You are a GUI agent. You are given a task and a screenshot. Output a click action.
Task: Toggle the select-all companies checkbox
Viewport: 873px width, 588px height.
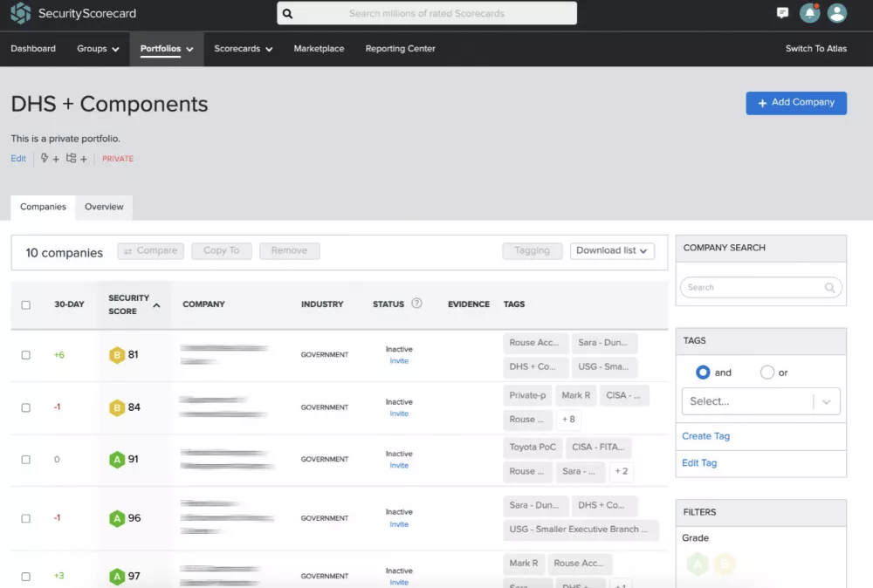coord(25,304)
